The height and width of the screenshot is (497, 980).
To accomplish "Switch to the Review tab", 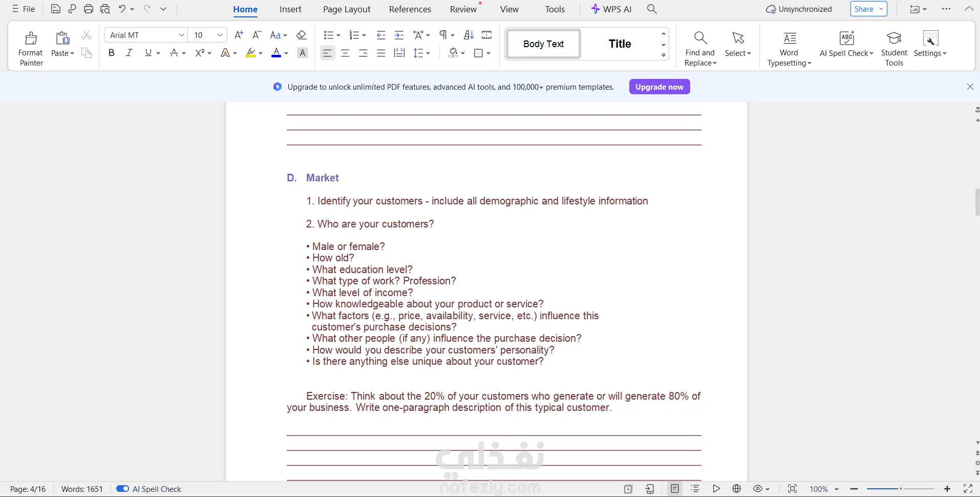I will pos(463,9).
